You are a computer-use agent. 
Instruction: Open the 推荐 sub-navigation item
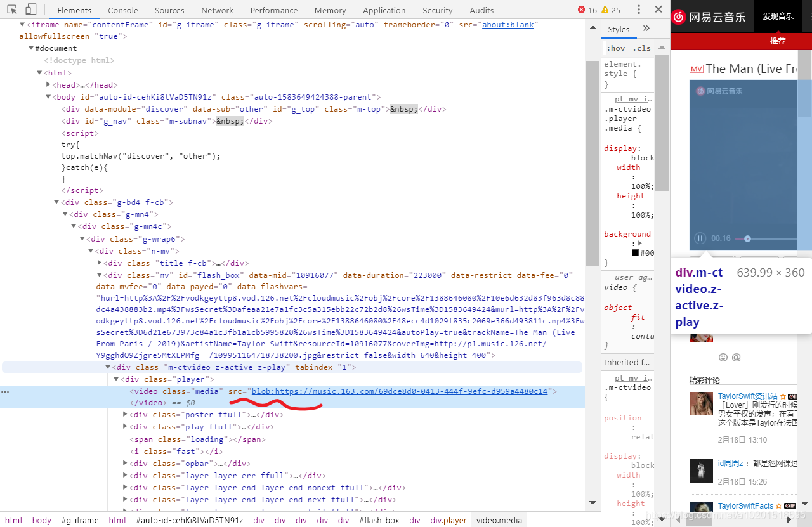pyautogui.click(x=778, y=41)
